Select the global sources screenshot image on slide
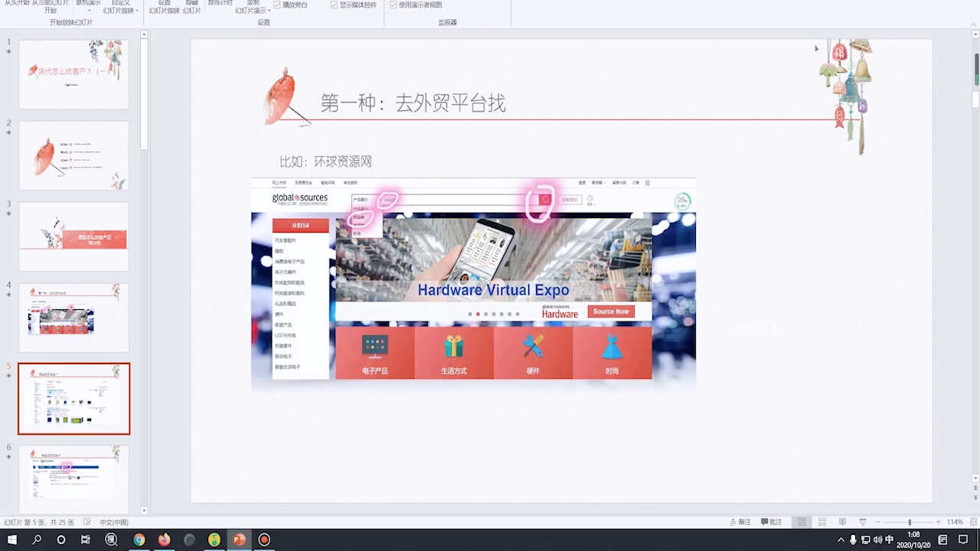 click(x=473, y=285)
